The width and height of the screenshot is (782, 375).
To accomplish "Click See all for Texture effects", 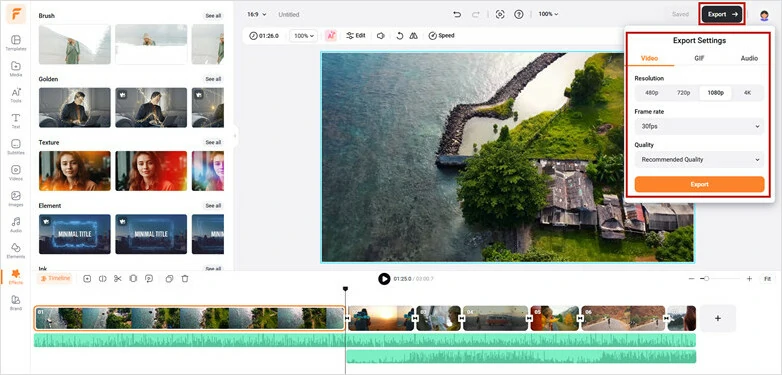I will click(213, 143).
